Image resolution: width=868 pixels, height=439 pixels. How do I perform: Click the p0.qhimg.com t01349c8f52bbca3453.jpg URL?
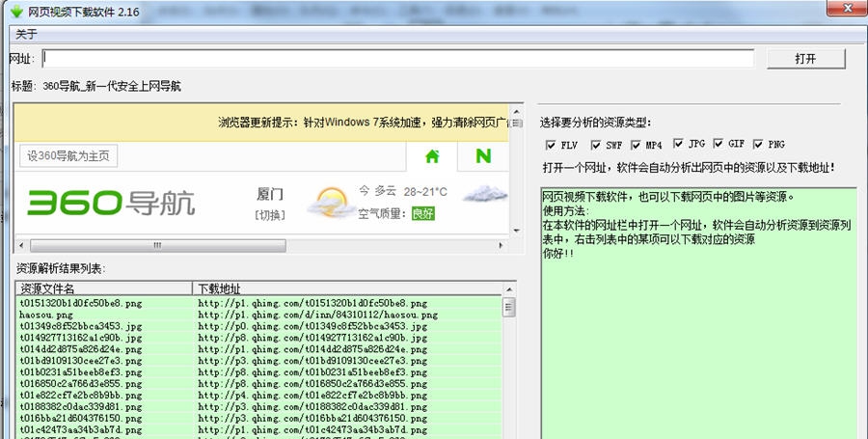click(x=312, y=327)
